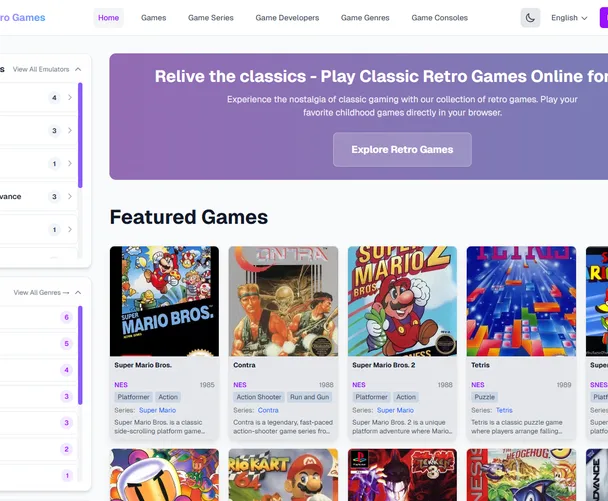
Task: Click the Tetris series link
Action: pyautogui.click(x=504, y=410)
